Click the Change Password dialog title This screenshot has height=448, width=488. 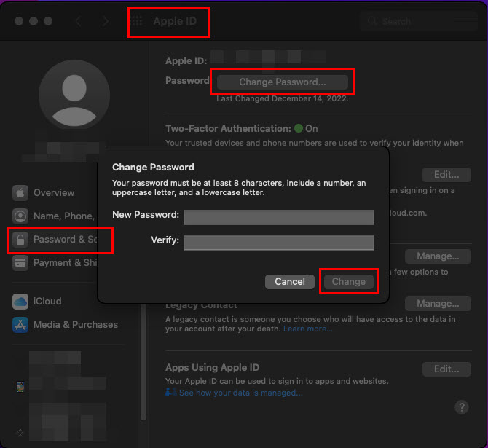(153, 168)
